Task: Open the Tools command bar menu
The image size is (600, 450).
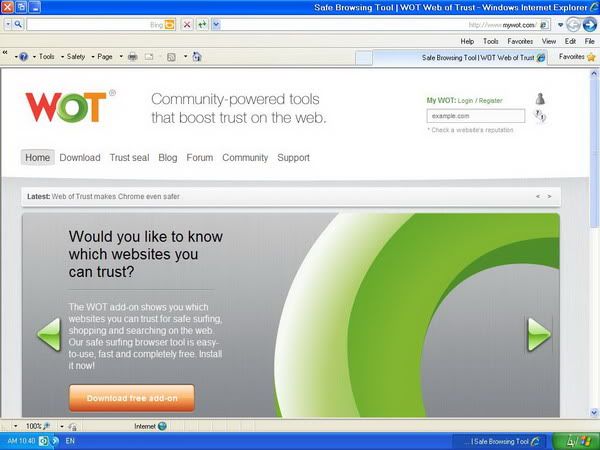Action: point(44,57)
